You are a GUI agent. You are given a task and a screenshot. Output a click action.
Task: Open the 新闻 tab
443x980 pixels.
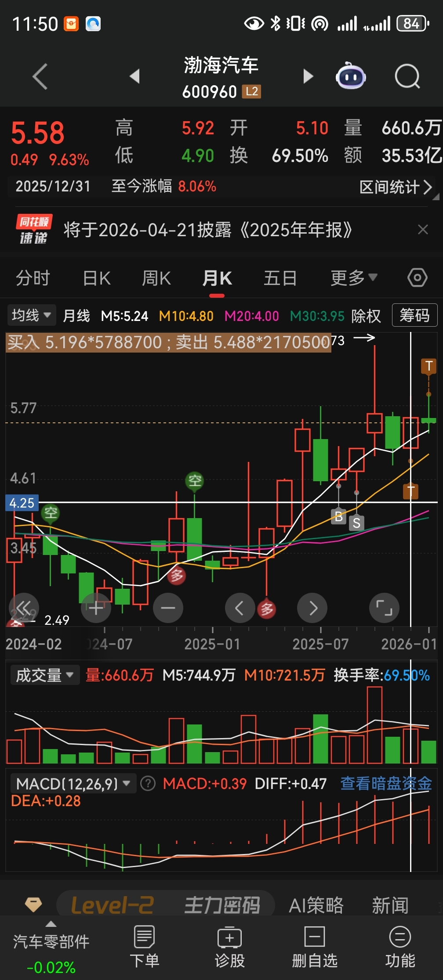(390, 905)
